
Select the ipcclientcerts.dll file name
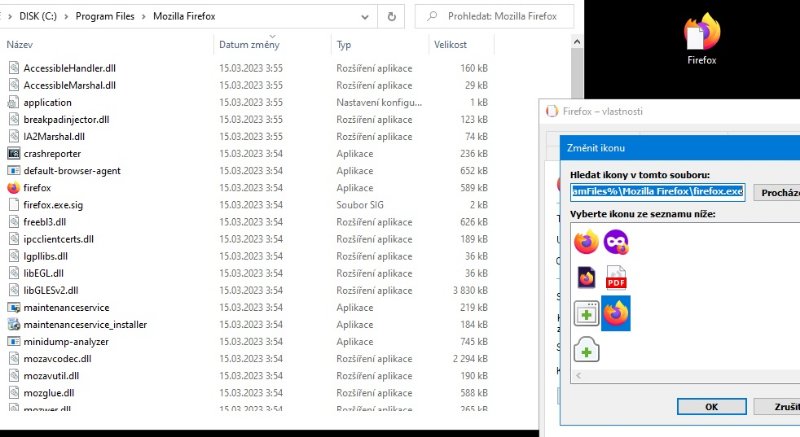[x=59, y=239]
